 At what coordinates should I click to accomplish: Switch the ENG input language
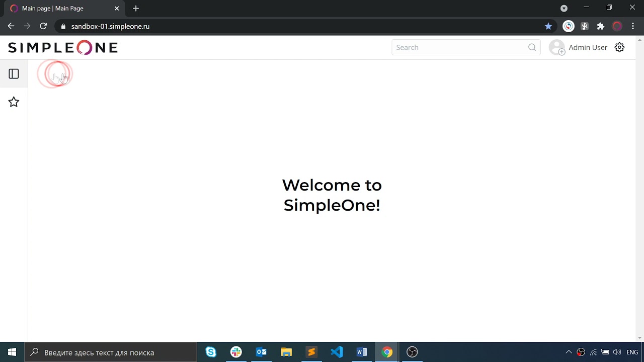(x=632, y=352)
